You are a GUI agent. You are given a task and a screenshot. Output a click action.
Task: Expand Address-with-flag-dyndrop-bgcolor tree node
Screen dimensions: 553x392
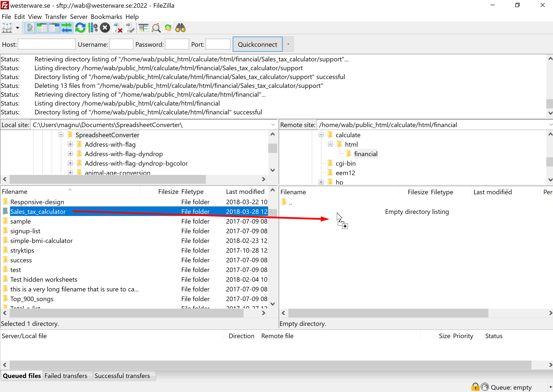70,163
